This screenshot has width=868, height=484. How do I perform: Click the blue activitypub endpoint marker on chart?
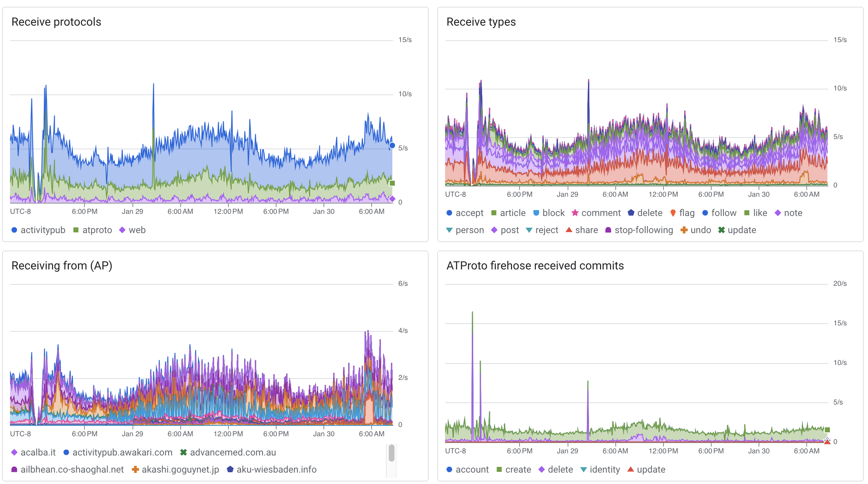point(392,145)
